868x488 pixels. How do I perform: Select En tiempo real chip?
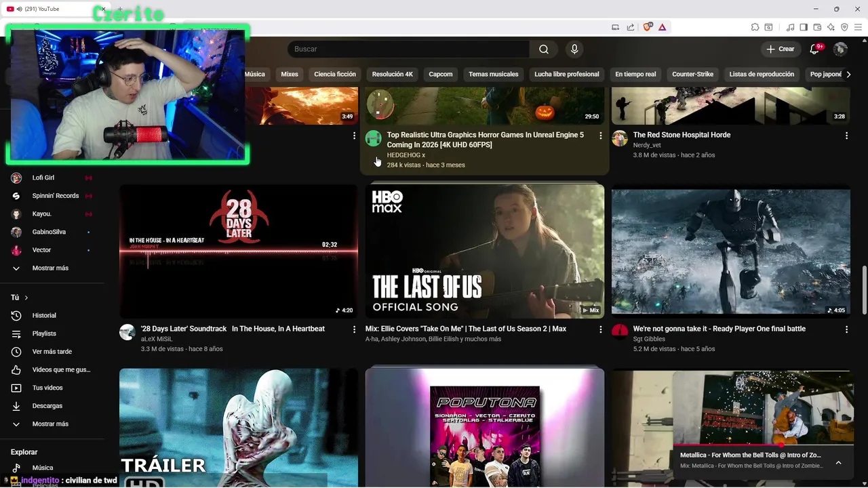[635, 74]
